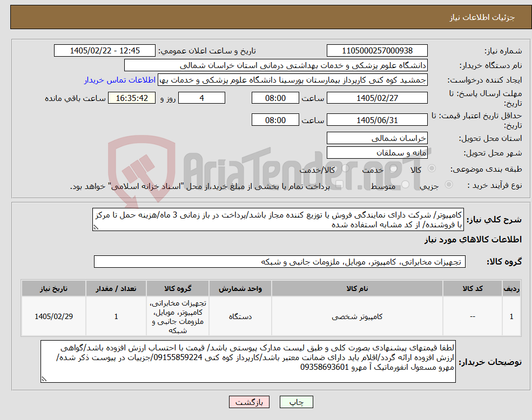Image resolution: width=532 pixels, height=420 pixels.
Task: Click price validity date 1405/06/31
Action: click(377, 120)
